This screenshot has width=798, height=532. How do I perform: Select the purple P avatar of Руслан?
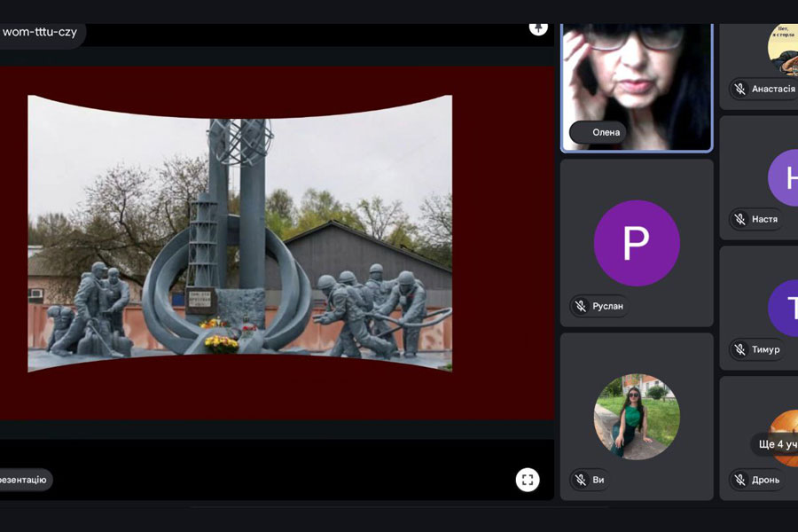(x=637, y=243)
